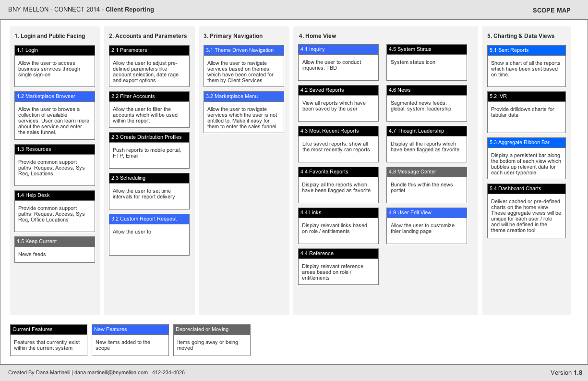Click the 2.1 Parameters card header
Viewport: 588px width, 381px height.
click(x=149, y=50)
